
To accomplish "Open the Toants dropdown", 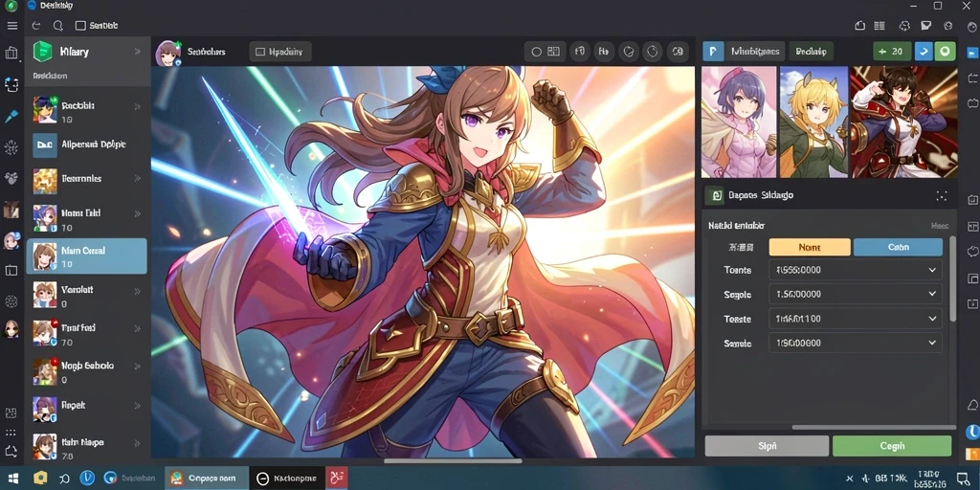I will (x=855, y=270).
